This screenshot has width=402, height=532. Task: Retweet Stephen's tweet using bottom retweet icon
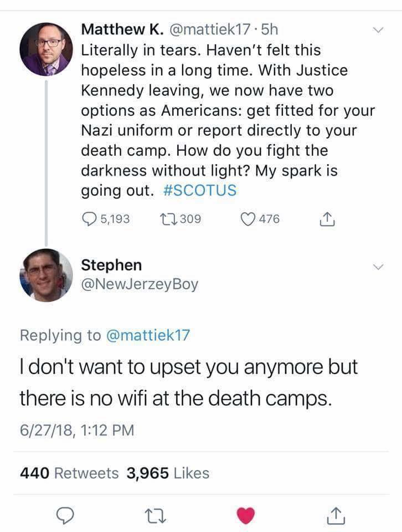[x=156, y=516]
